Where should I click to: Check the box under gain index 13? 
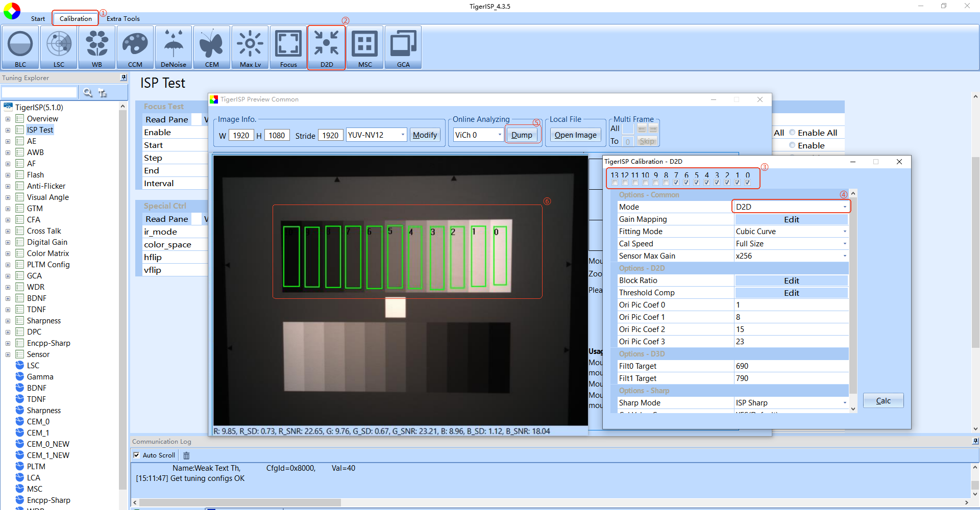point(615,183)
